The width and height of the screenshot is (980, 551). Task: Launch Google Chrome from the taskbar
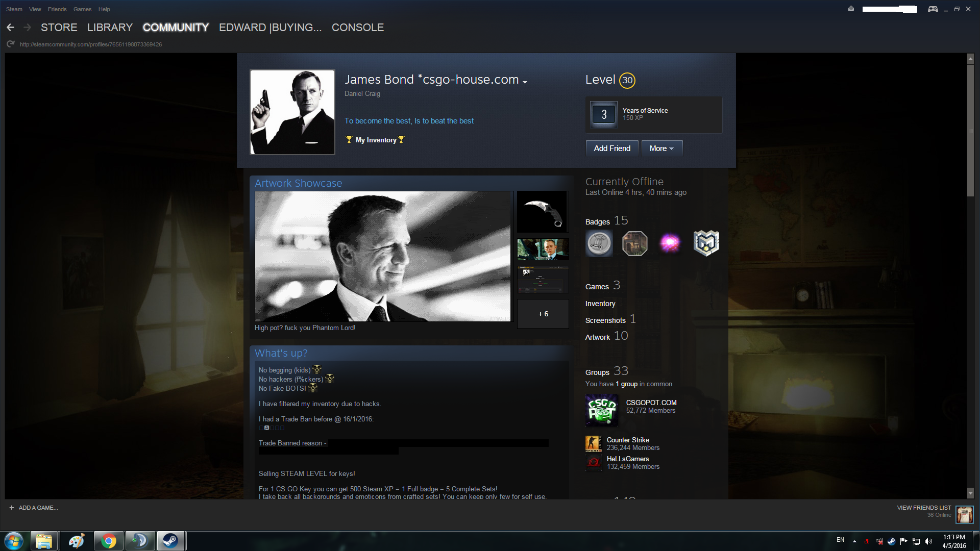point(108,541)
